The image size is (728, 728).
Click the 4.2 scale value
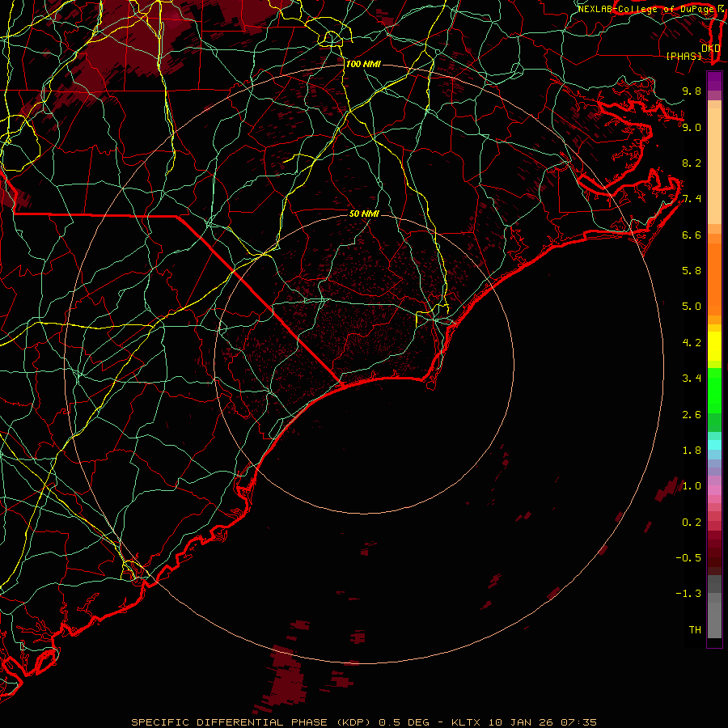692,343
